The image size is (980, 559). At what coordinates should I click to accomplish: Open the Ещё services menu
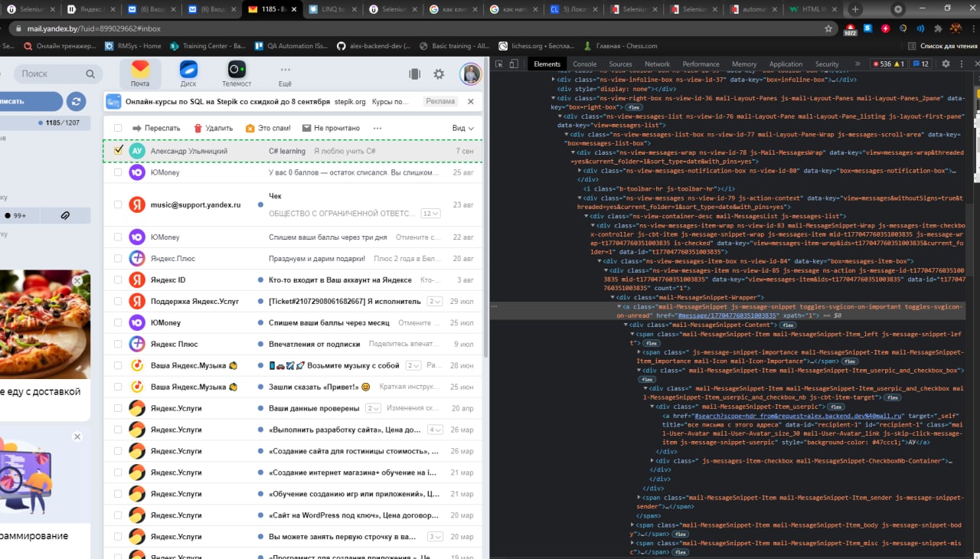[x=285, y=74]
